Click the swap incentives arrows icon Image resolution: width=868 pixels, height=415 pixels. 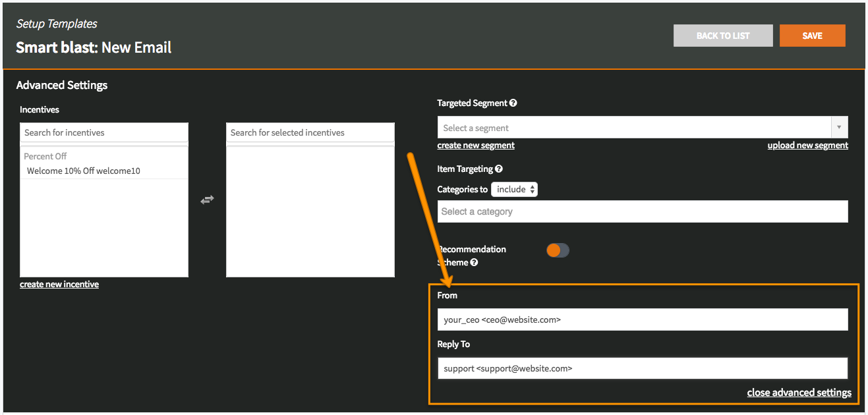[207, 200]
